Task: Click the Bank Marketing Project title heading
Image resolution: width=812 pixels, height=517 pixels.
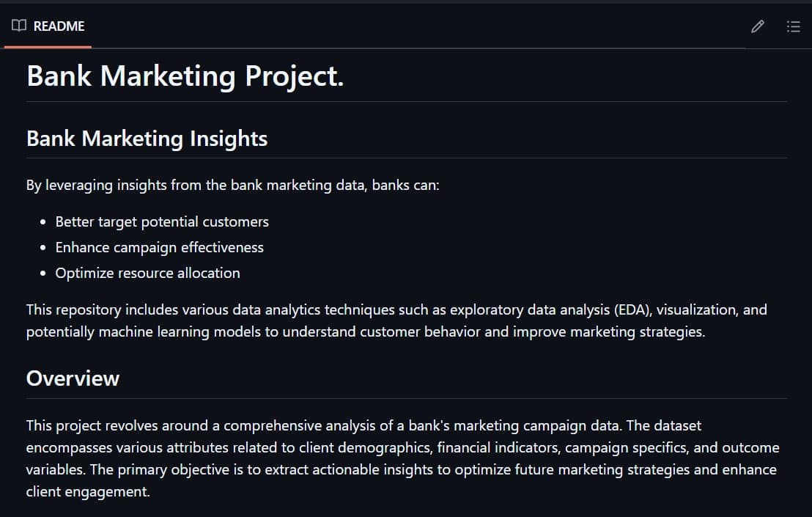Action: 184,76
